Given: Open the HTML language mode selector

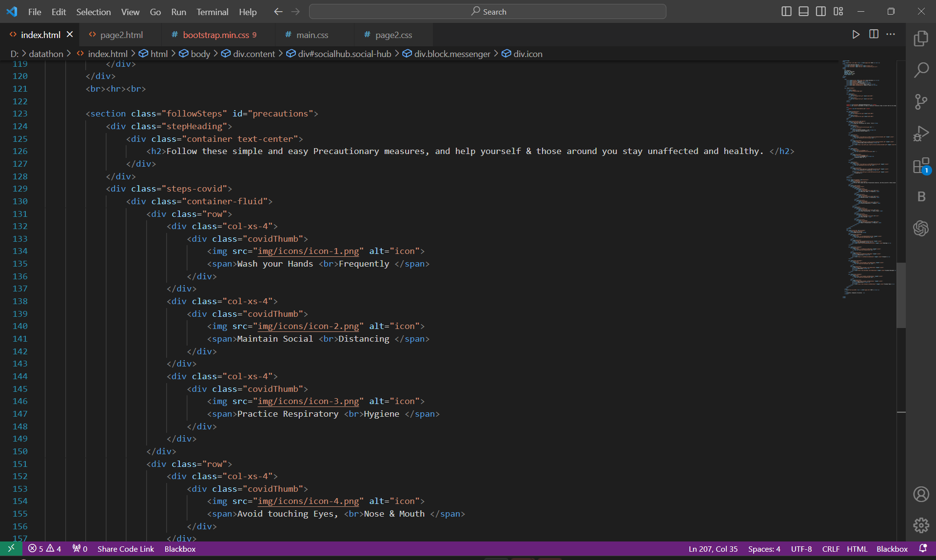Looking at the screenshot, I should [857, 549].
